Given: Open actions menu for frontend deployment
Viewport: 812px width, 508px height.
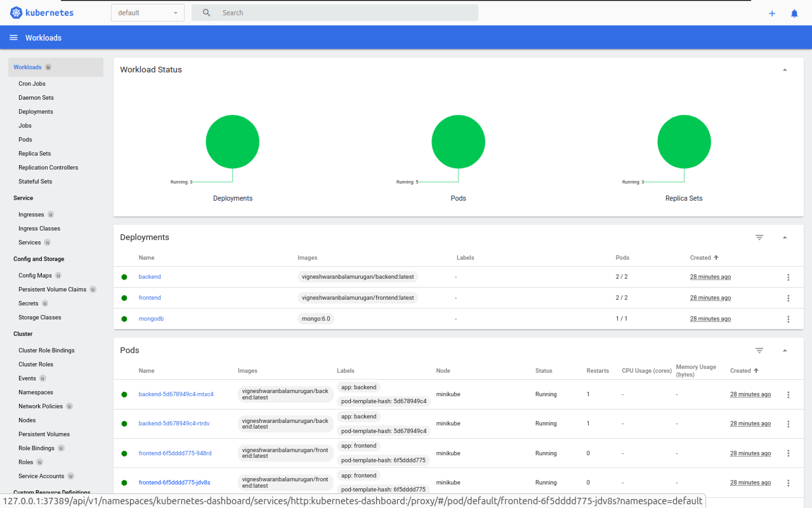Looking at the screenshot, I should click(788, 298).
